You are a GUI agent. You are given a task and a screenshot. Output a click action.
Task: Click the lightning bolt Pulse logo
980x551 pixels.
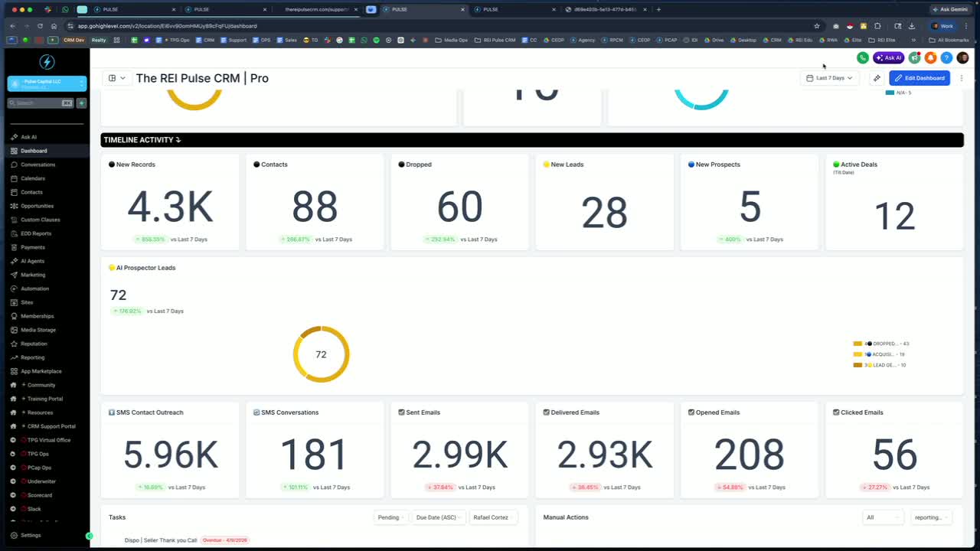(x=46, y=62)
